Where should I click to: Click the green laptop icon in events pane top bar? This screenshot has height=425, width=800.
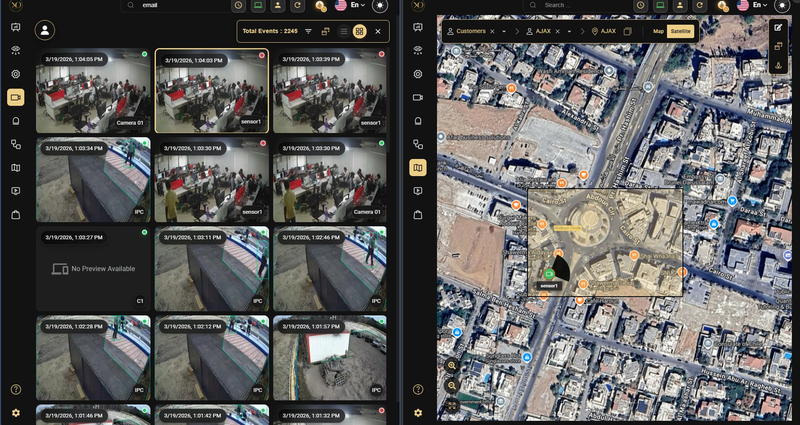click(258, 6)
